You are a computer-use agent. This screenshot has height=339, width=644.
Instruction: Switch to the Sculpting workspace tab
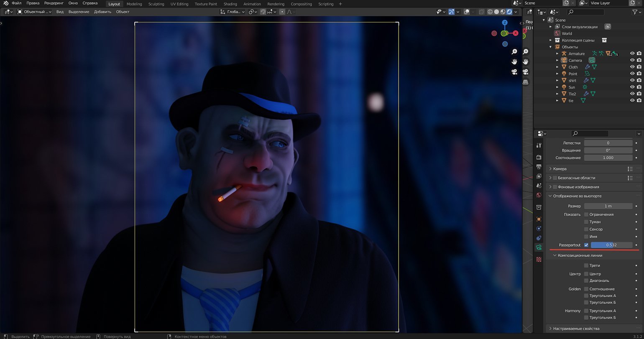(156, 4)
